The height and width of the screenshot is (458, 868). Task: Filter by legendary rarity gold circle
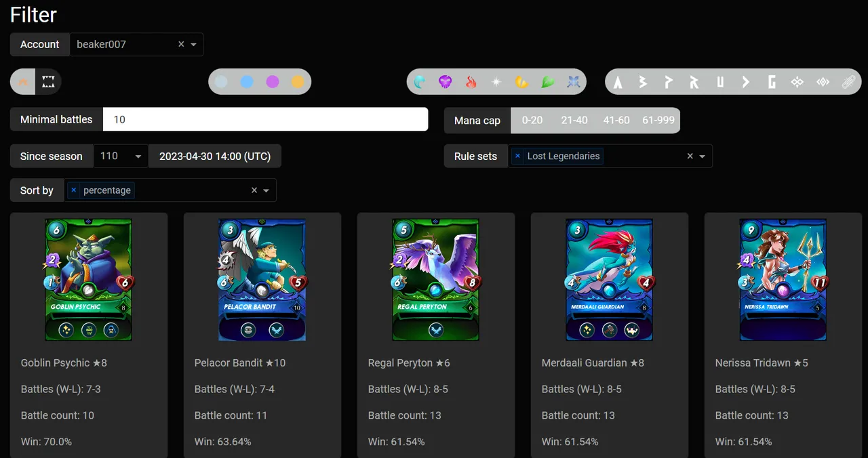298,82
